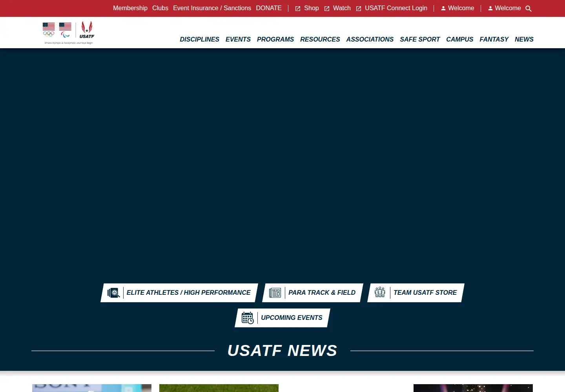Click the Para Track & Field newspaper icon
The height and width of the screenshot is (392, 565).
point(275,293)
